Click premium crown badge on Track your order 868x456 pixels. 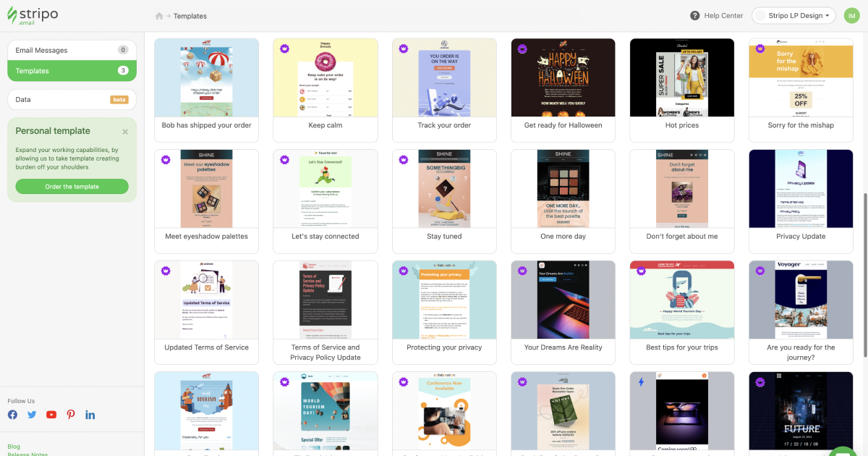point(403,48)
